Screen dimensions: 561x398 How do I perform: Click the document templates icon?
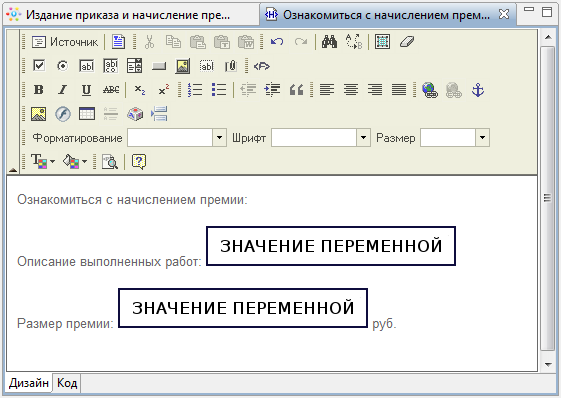click(x=118, y=42)
